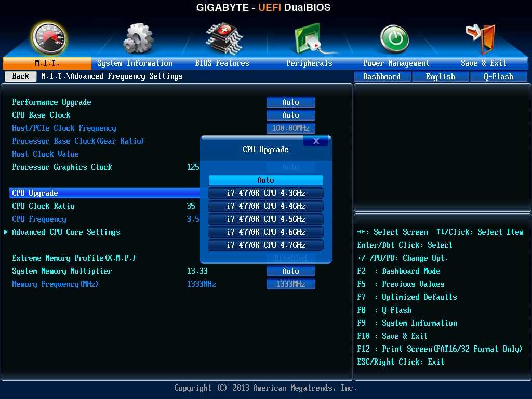Switch to the Power Management tab

coord(396,63)
